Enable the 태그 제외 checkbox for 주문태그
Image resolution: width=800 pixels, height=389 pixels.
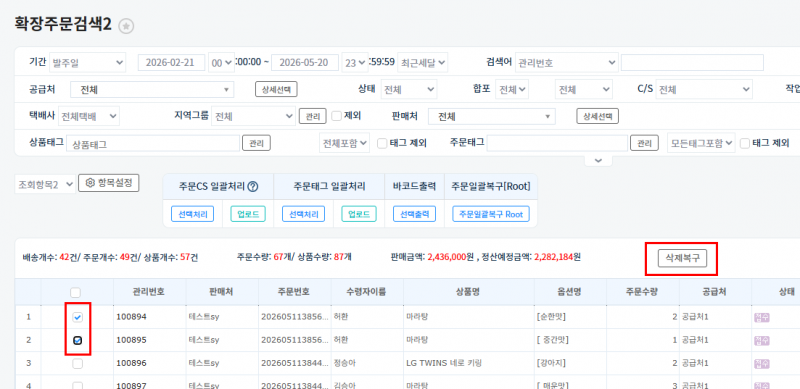pyautogui.click(x=745, y=143)
